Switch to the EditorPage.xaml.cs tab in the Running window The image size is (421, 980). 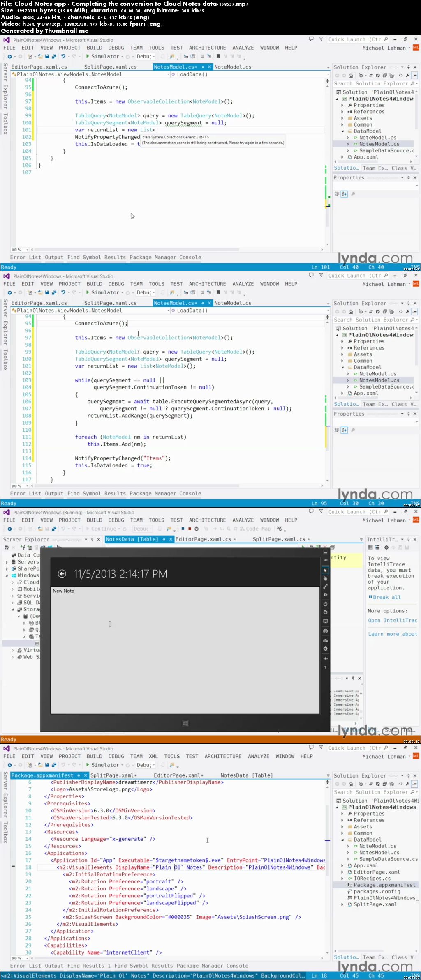[x=203, y=539]
